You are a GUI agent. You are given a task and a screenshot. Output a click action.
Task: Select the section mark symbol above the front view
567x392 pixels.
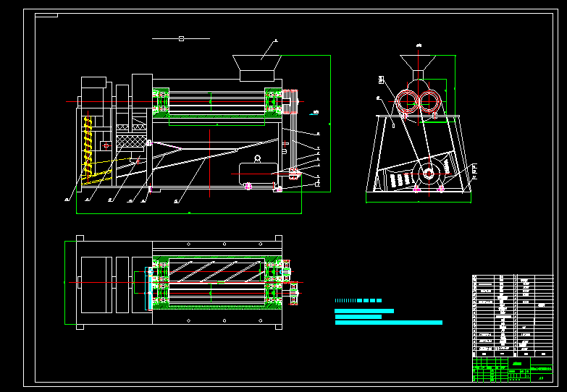pyautogui.click(x=181, y=38)
